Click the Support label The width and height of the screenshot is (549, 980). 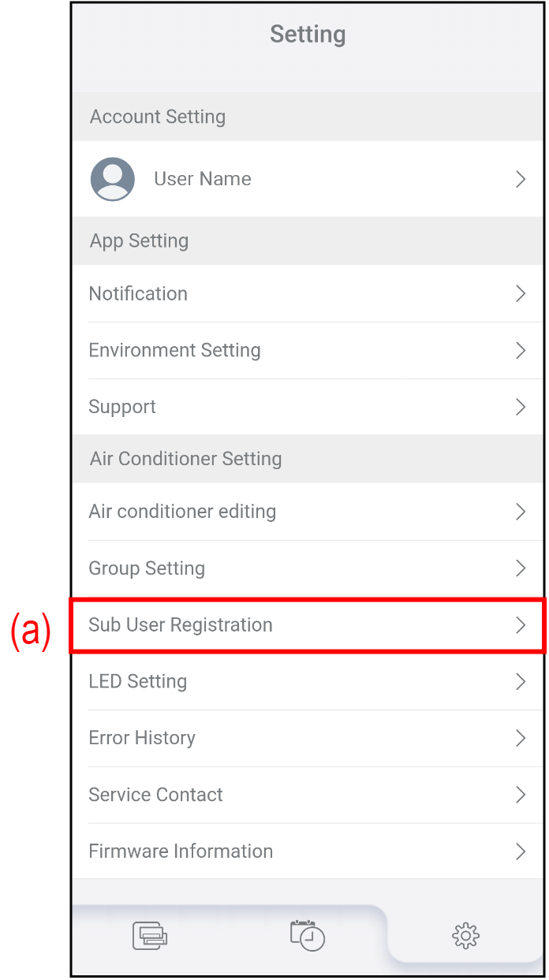click(122, 407)
